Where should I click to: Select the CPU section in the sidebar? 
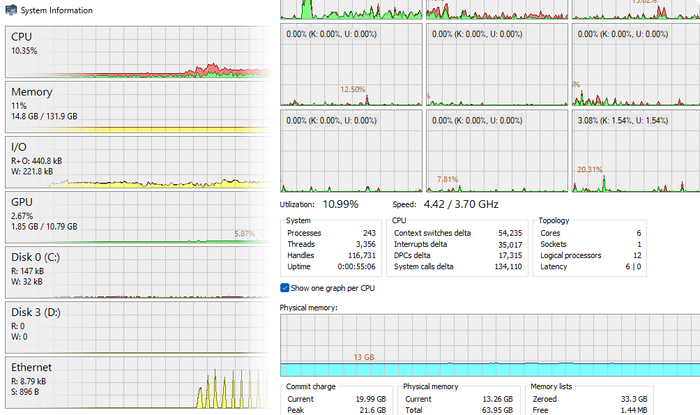pyautogui.click(x=138, y=52)
